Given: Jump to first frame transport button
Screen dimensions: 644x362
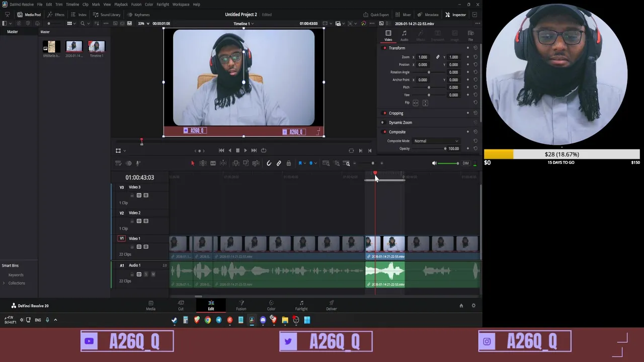Looking at the screenshot, I should pyautogui.click(x=221, y=150).
